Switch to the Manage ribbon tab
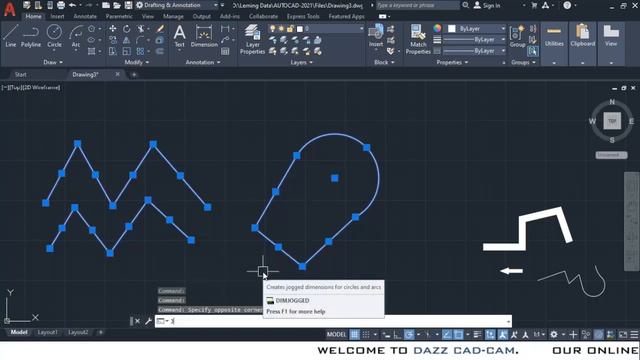Screen dimensions: 640x360 [173, 16]
